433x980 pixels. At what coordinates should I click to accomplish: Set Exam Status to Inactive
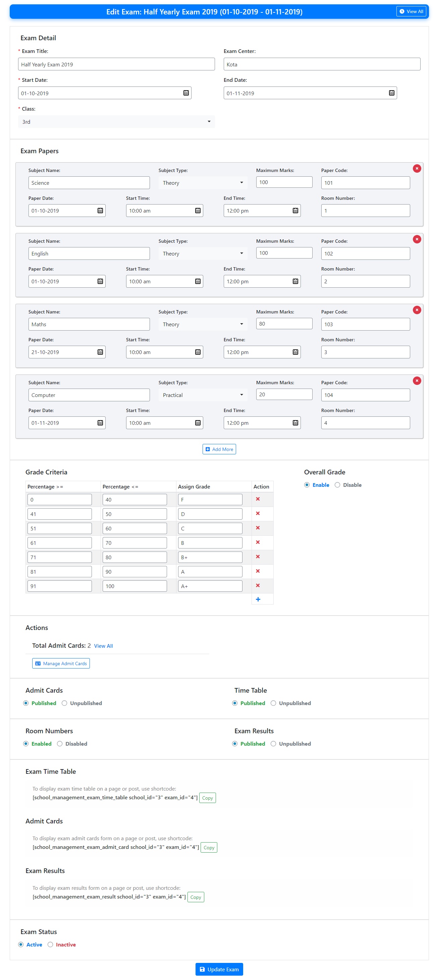click(50, 944)
